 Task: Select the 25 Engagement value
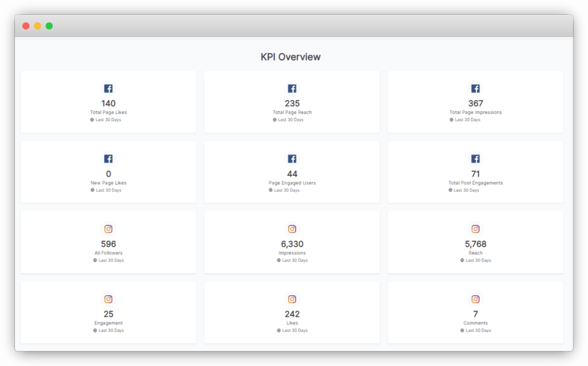(108, 314)
